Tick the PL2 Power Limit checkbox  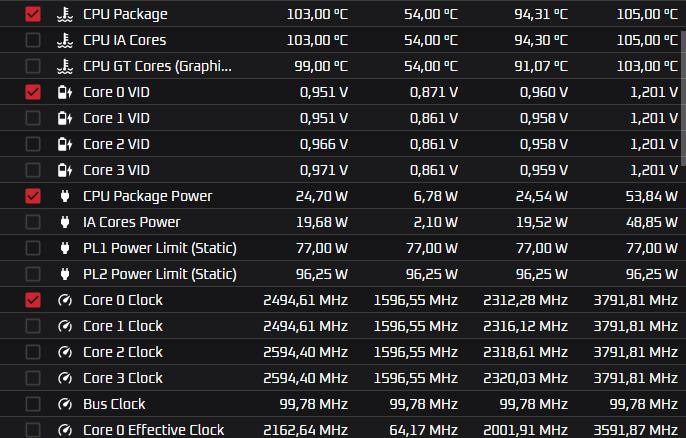click(33, 274)
